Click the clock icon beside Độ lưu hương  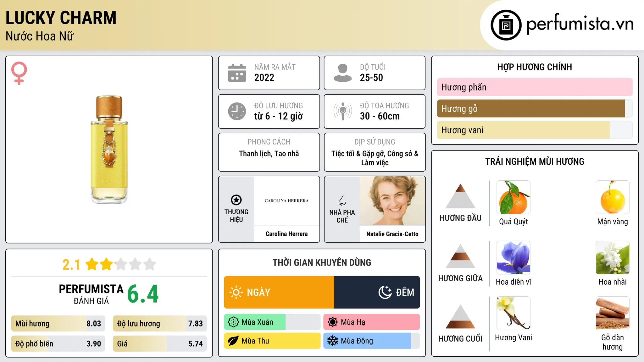point(237,111)
